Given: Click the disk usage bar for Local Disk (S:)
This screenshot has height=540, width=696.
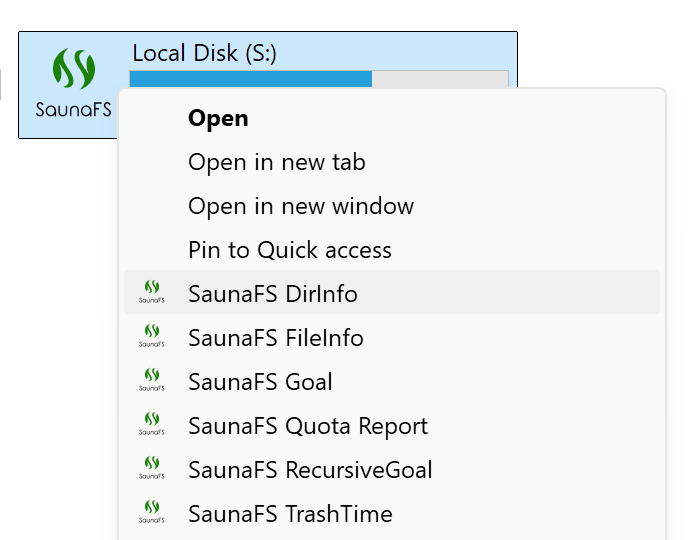Looking at the screenshot, I should (x=319, y=79).
